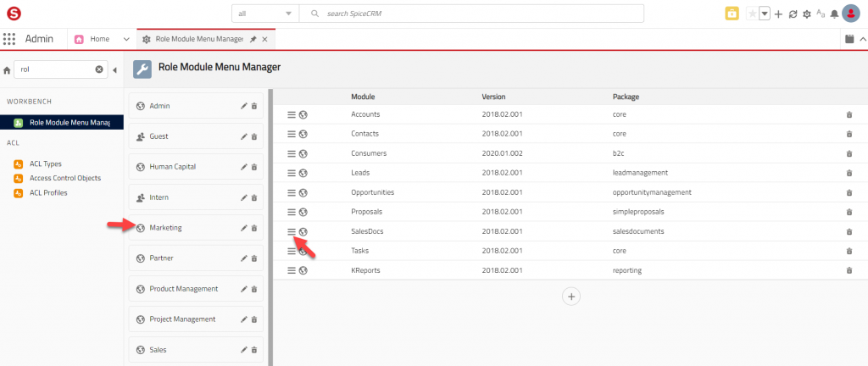Screen dimensions: 868x366
Task: Open ACL Types in sidebar
Action: coord(46,164)
